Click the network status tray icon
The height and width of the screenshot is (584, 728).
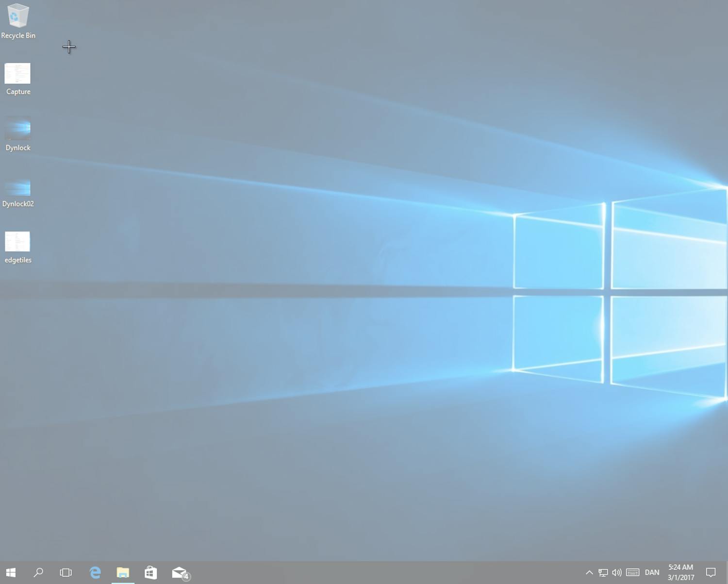point(603,573)
